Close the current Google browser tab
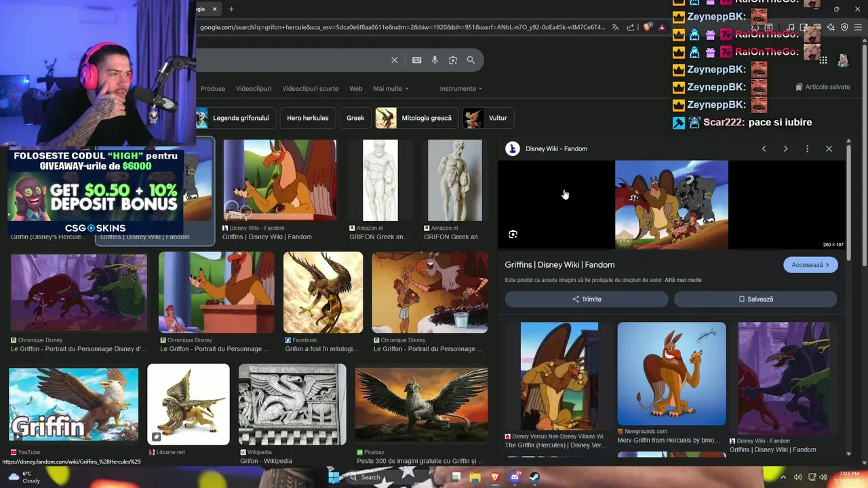 [x=215, y=9]
